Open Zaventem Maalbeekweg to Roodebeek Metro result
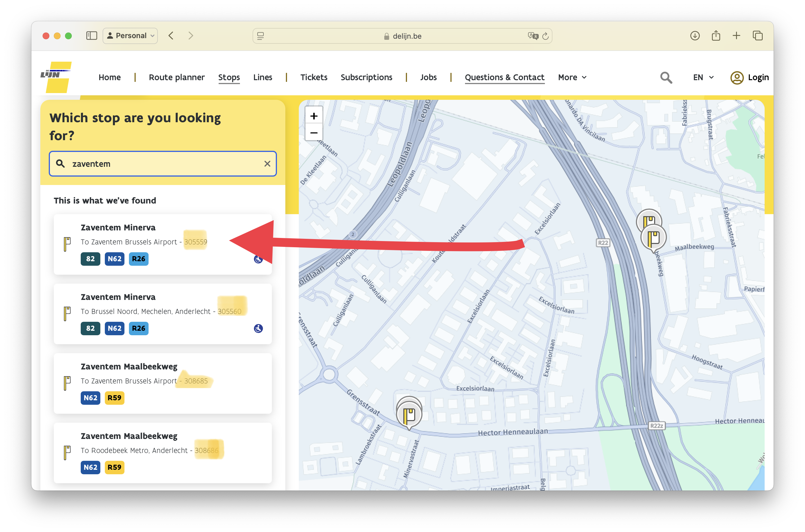This screenshot has height=532, width=805. pyautogui.click(x=163, y=453)
